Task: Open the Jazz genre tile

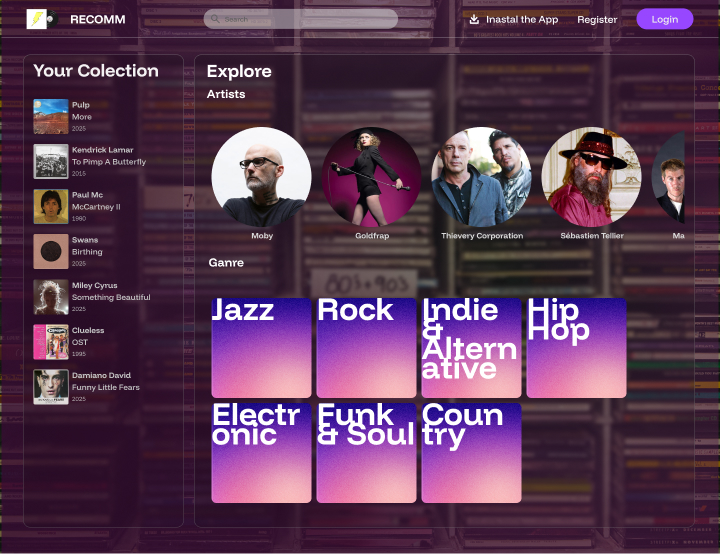Action: [261, 348]
